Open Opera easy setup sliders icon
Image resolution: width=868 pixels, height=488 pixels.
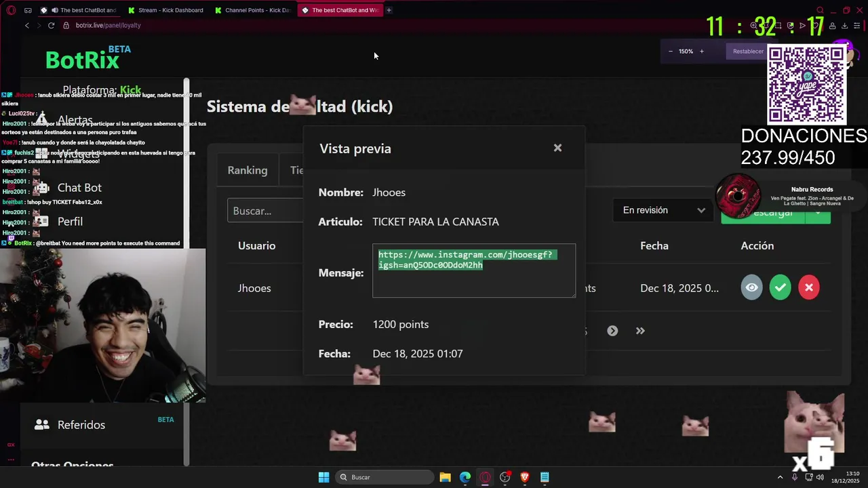[857, 26]
